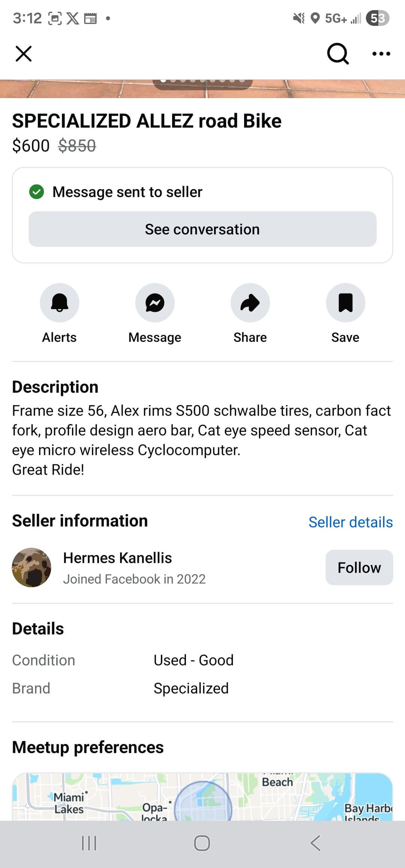Open the Seller details link

(351, 522)
